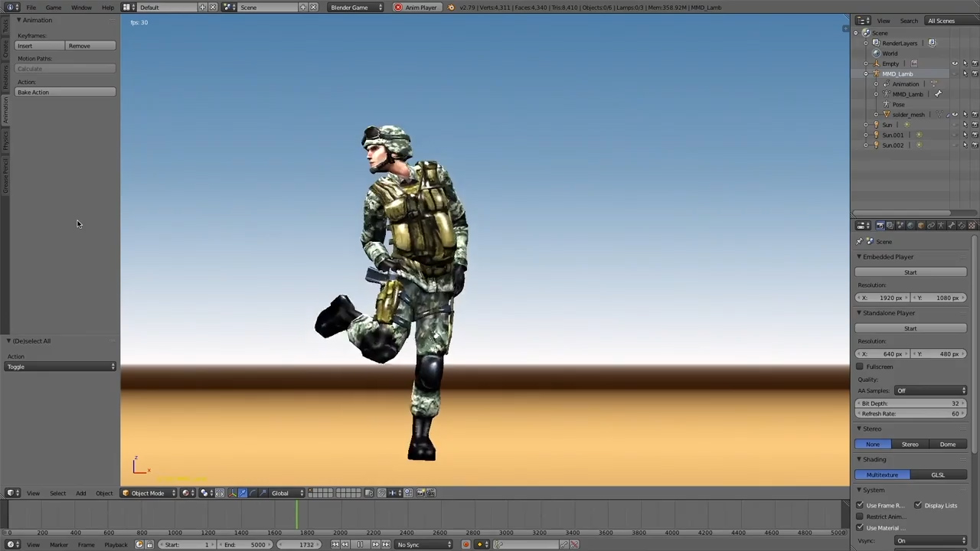Viewport: 980px width, 551px height.
Task: Jump to the end frame in timeline
Action: [386, 545]
